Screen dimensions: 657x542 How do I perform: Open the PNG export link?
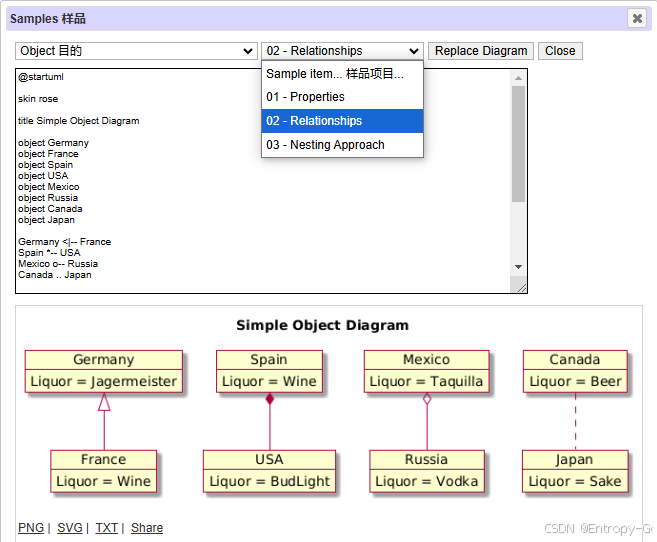coord(31,527)
